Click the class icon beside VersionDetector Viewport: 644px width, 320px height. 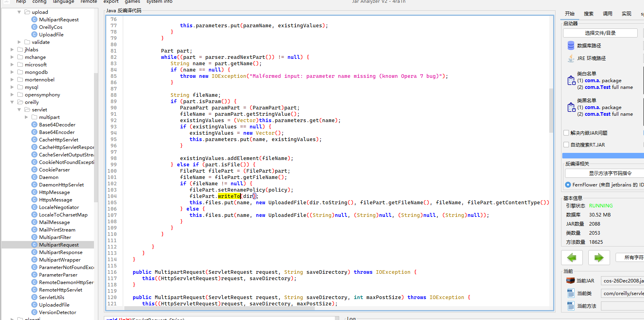click(x=34, y=312)
